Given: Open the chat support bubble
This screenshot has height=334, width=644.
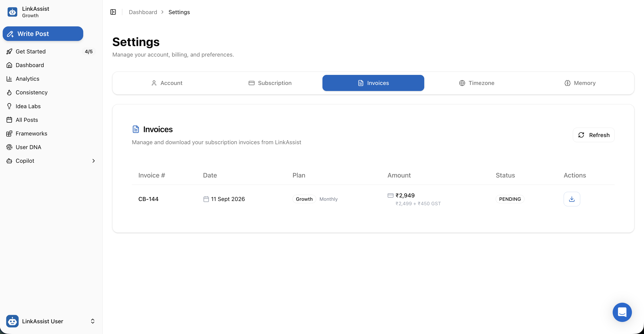Looking at the screenshot, I should pyautogui.click(x=622, y=312).
